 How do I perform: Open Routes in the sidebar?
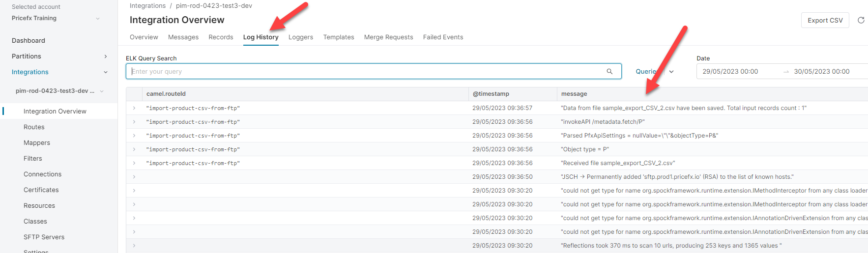tap(34, 127)
